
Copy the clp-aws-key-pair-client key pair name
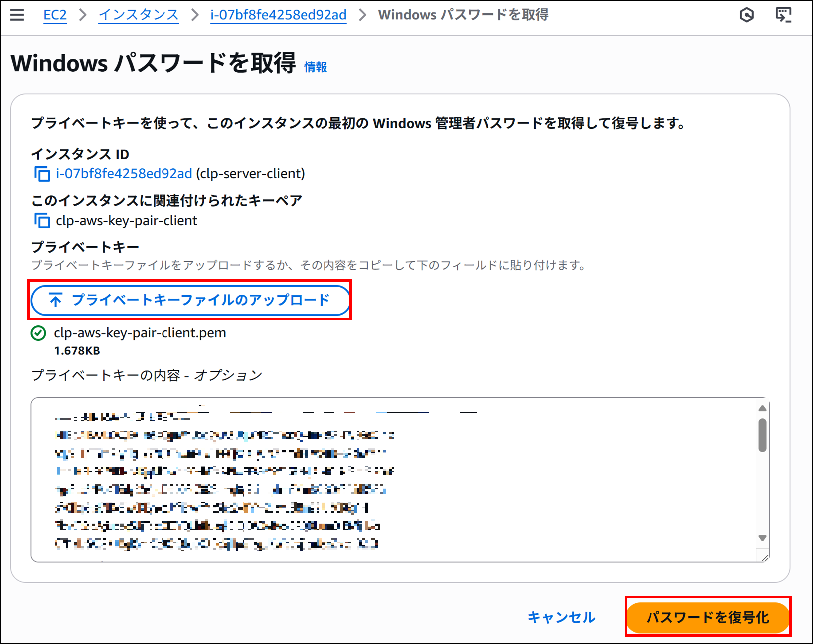[x=42, y=220]
